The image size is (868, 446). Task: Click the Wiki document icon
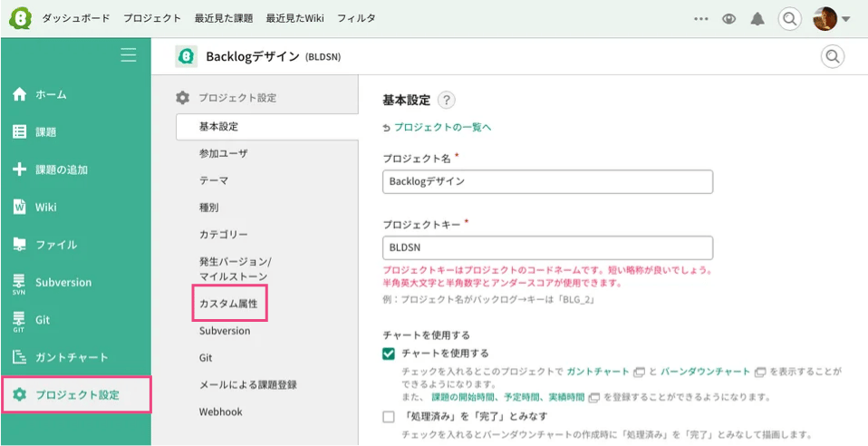19,207
